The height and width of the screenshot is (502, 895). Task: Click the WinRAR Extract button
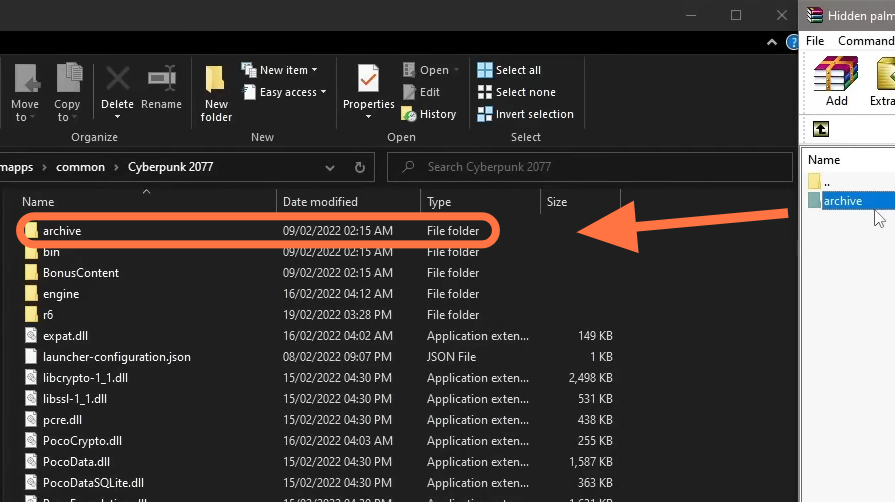pos(882,81)
